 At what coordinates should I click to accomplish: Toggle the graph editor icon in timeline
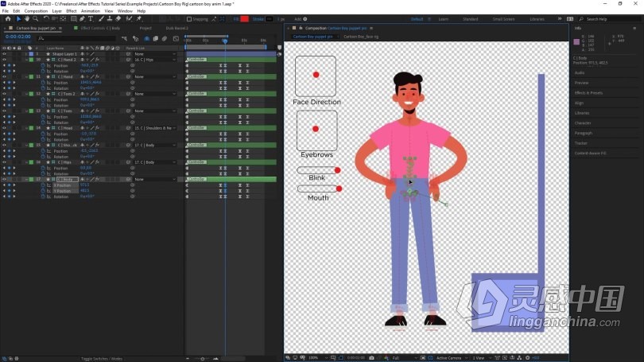click(177, 39)
